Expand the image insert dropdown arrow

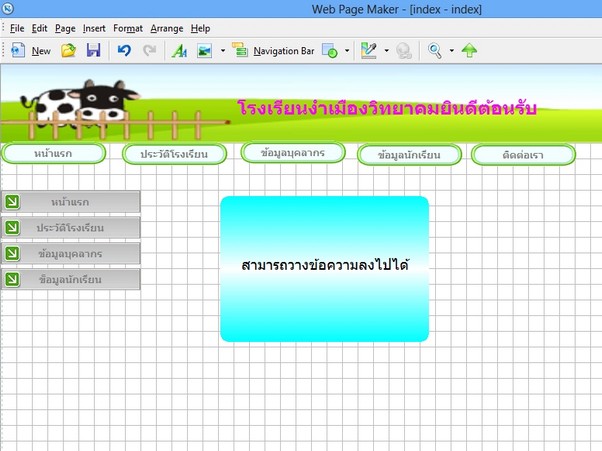(x=223, y=50)
